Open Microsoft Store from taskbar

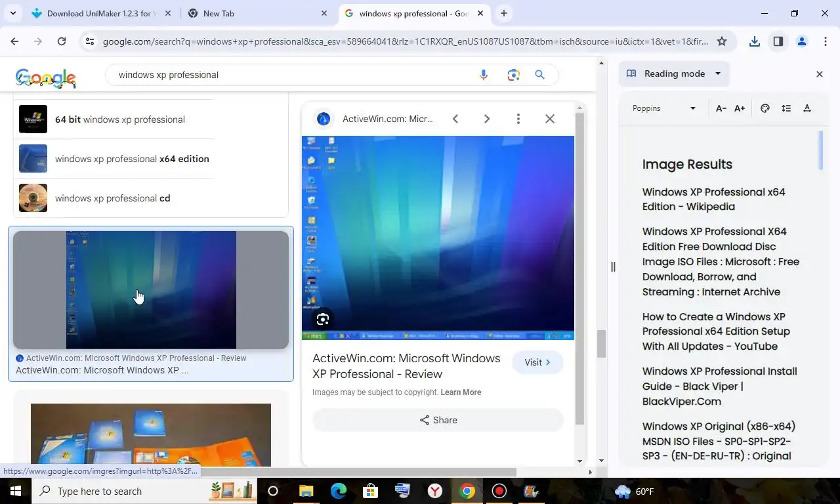[x=371, y=491]
